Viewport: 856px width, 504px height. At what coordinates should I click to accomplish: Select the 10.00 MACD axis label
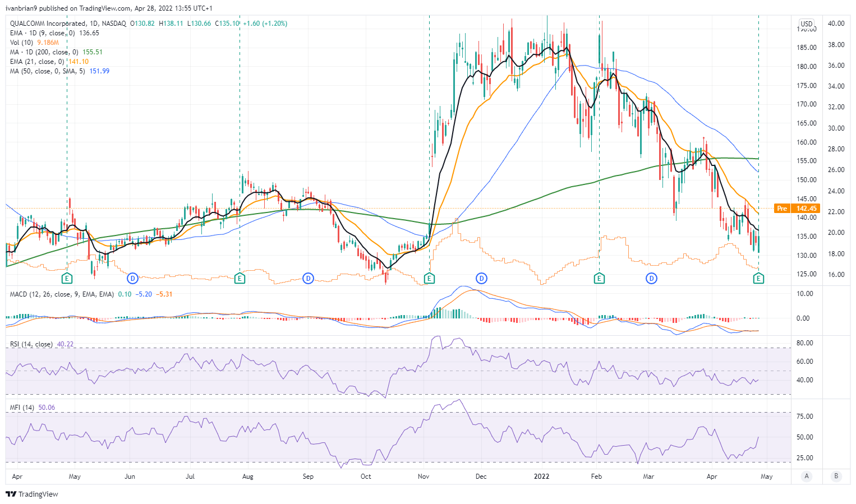[804, 294]
